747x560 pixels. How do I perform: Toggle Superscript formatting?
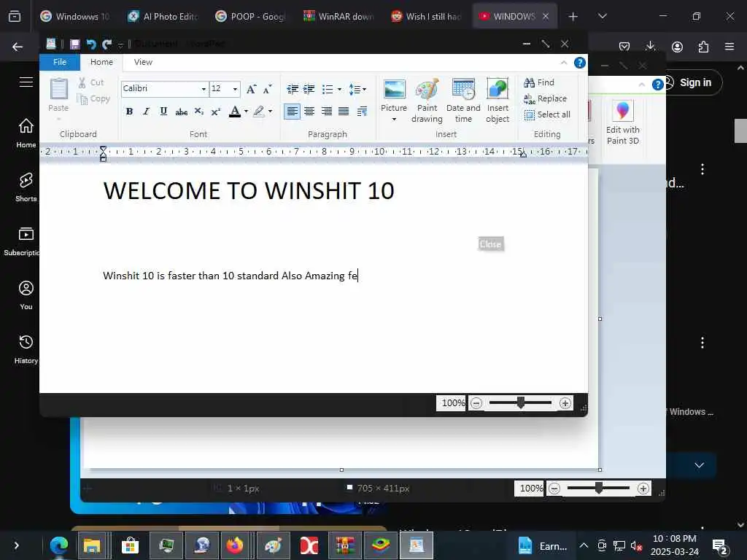[216, 112]
